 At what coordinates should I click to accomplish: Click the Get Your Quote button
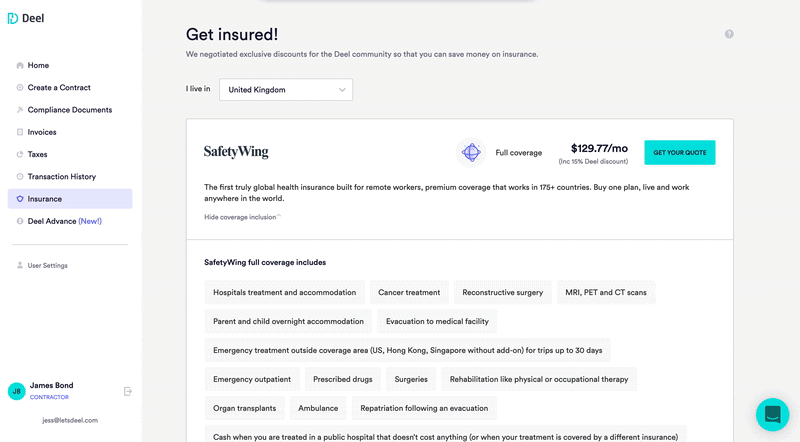click(x=680, y=152)
